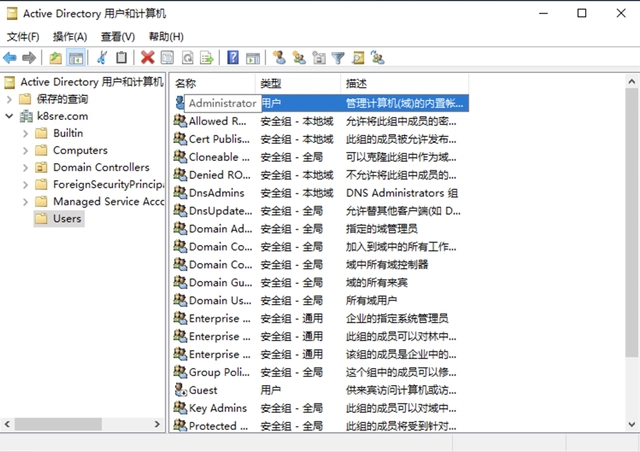This screenshot has width=640, height=452.
Task: Select the Protected ... group row
Action: (321, 426)
